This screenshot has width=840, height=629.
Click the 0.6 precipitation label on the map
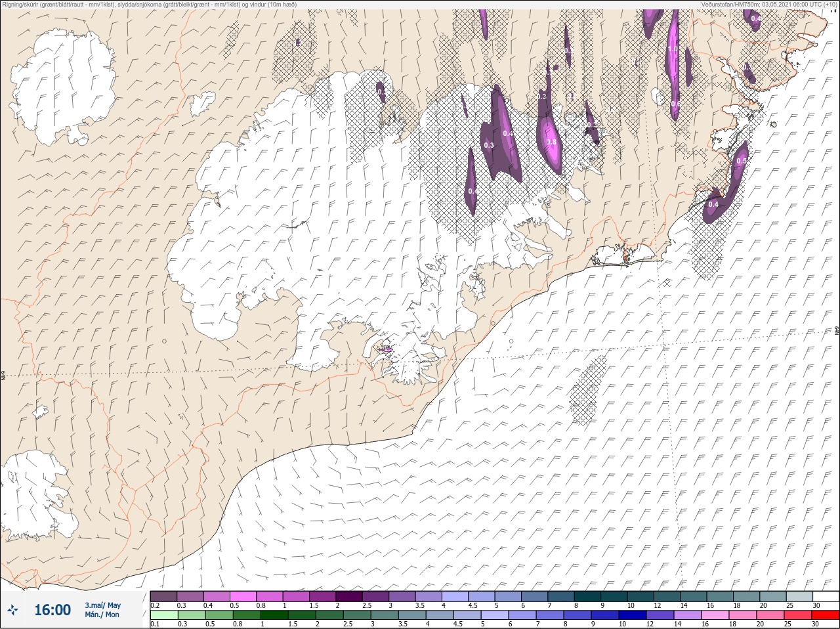(x=675, y=104)
